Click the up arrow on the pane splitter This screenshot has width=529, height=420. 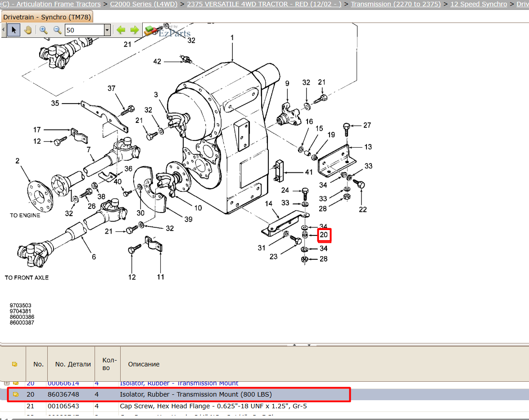pos(294,345)
